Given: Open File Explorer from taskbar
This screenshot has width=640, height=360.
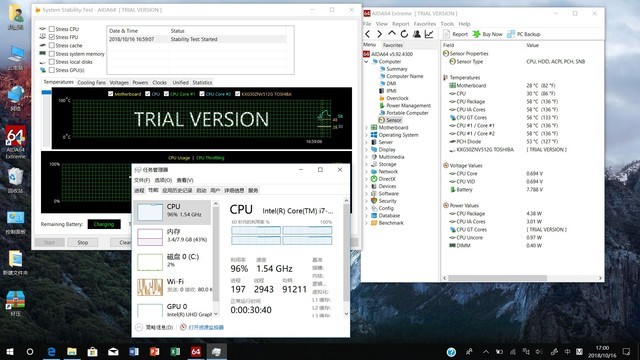Looking at the screenshot, I should (x=72, y=351).
